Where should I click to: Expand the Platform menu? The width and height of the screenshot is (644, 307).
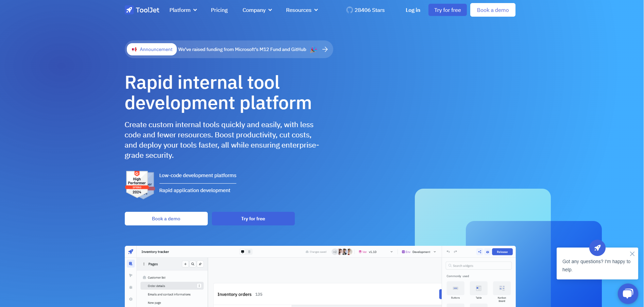pyautogui.click(x=183, y=10)
